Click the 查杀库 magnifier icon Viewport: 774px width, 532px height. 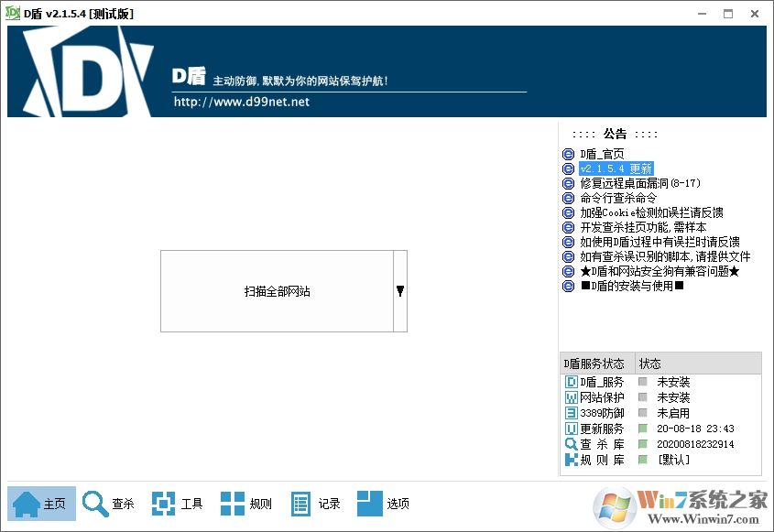click(570, 442)
